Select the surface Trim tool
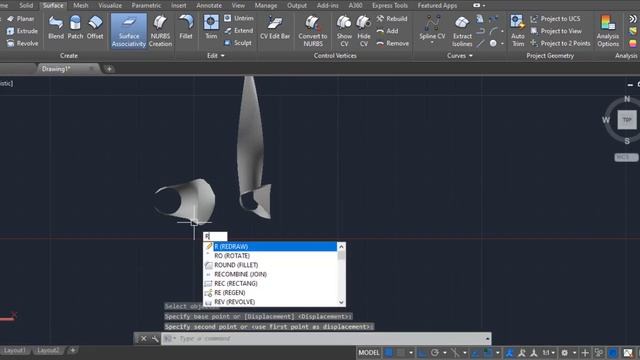The width and height of the screenshot is (640, 360). point(211,28)
